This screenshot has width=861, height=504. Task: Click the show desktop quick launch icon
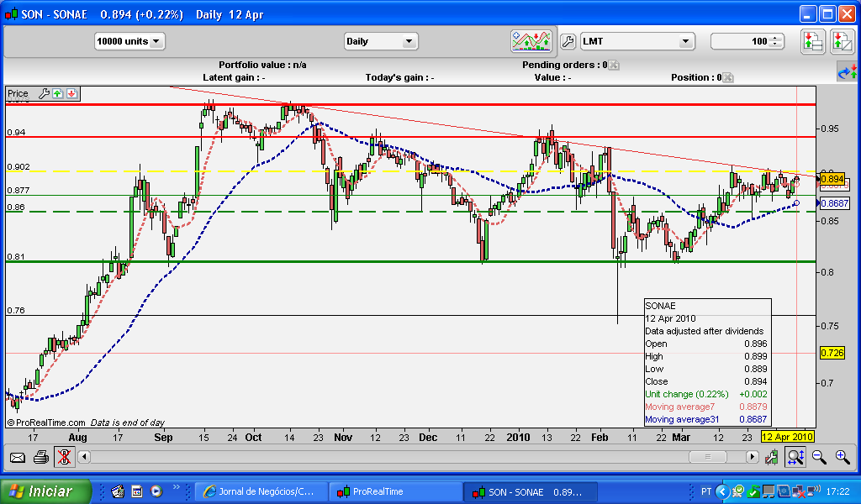click(x=117, y=491)
